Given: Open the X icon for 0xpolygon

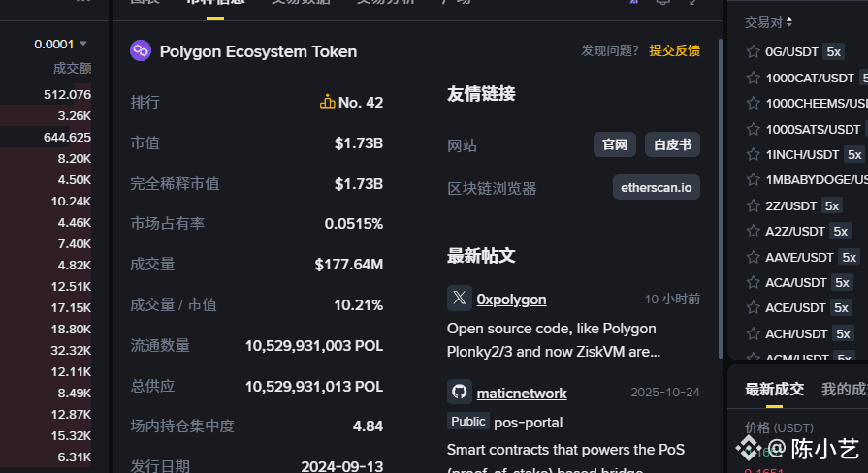Looking at the screenshot, I should click(460, 299).
